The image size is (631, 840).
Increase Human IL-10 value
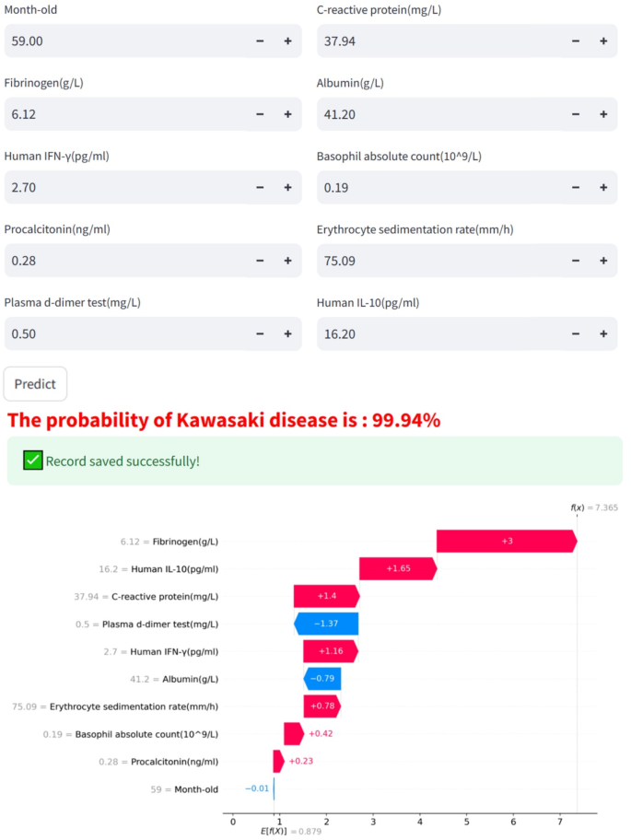click(x=603, y=334)
